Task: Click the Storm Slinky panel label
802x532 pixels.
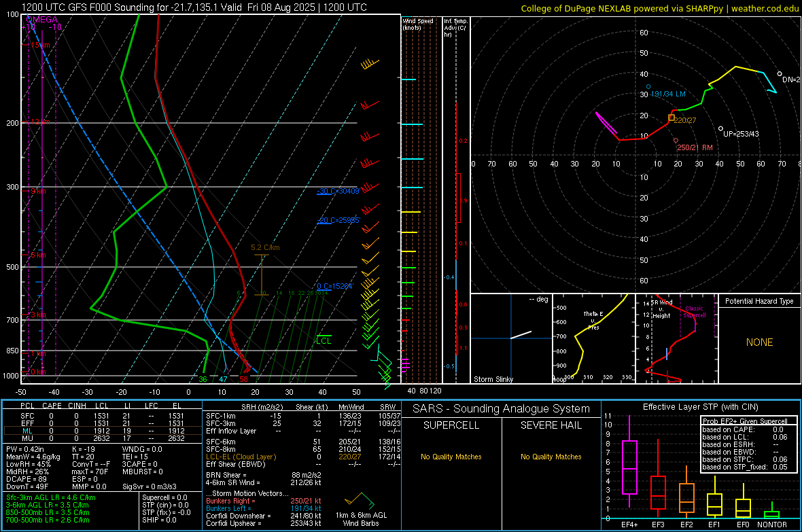Action: click(493, 379)
